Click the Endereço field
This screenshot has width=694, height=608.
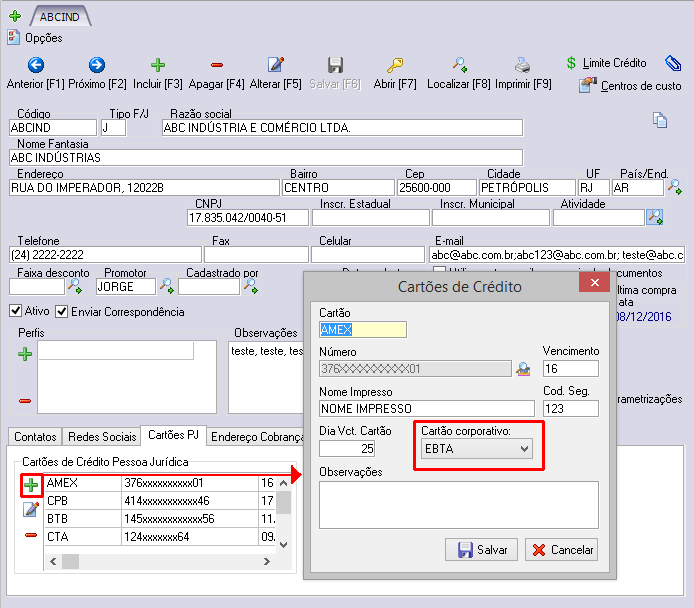click(144, 187)
